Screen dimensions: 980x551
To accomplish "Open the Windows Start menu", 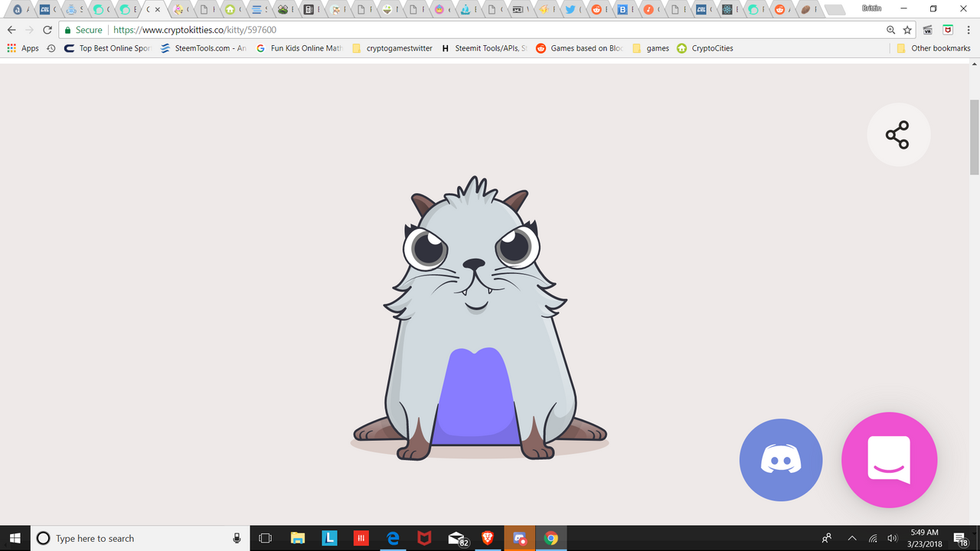I will coord(15,538).
